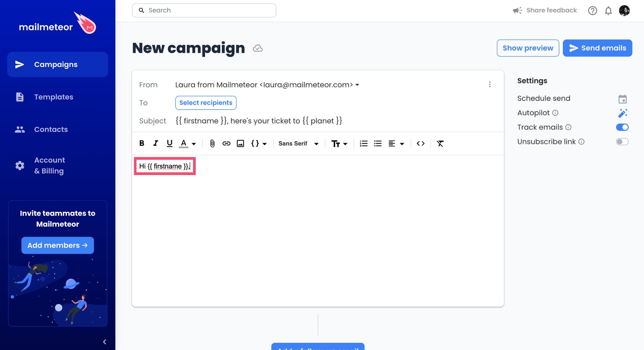The height and width of the screenshot is (350, 644).
Task: Collapse the sidebar with the chevron arrow
Action: coord(105,342)
